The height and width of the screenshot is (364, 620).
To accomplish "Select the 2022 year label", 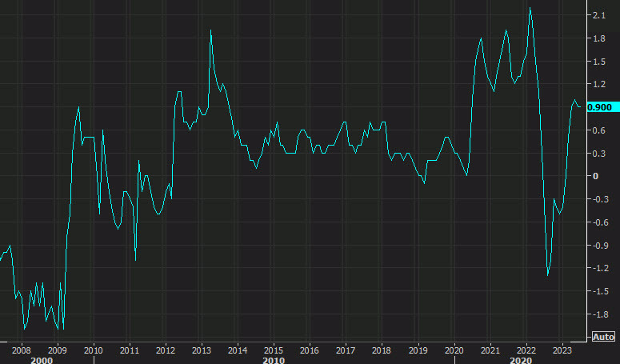I will (x=526, y=350).
